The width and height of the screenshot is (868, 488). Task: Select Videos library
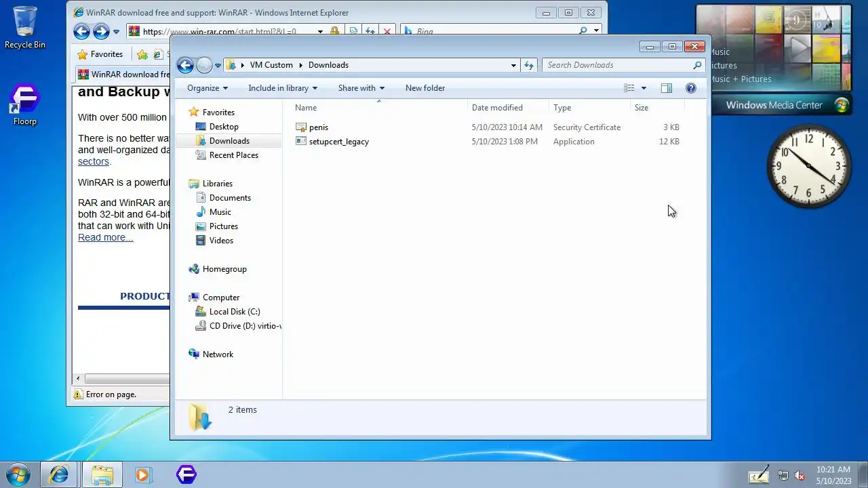pyautogui.click(x=221, y=241)
